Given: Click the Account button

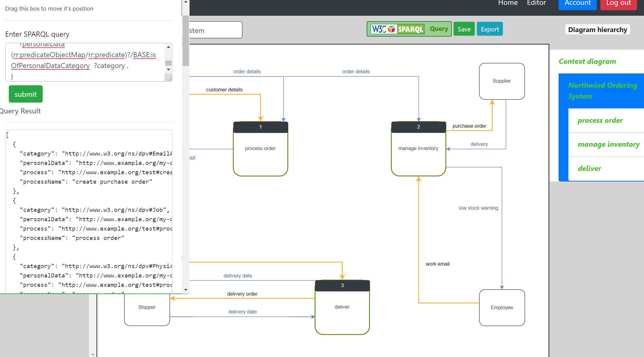Looking at the screenshot, I should pos(577,4).
